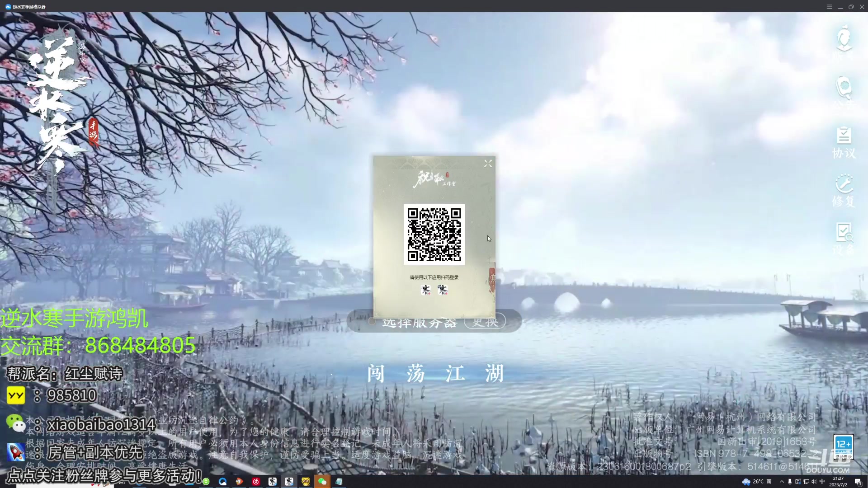
Task: Open the green 360 browser taskbar icon
Action: pos(206,482)
